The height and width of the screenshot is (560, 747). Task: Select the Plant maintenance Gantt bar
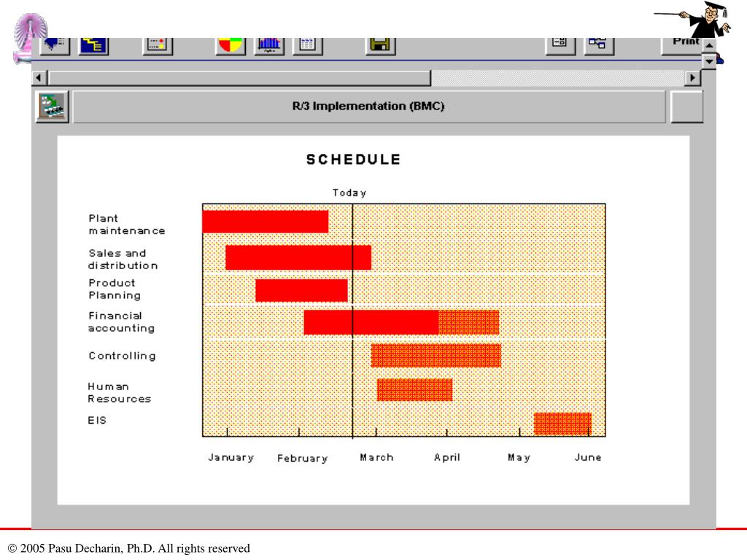pyautogui.click(x=266, y=222)
